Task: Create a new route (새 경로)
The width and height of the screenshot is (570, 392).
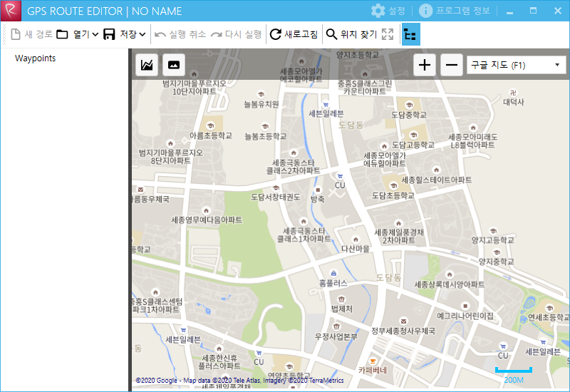Action: pyautogui.click(x=32, y=34)
